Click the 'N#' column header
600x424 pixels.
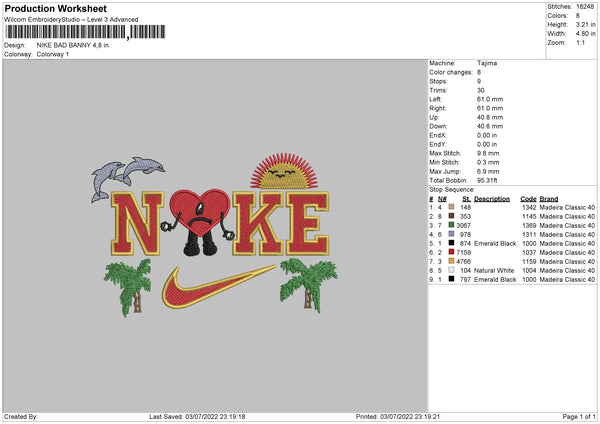coord(442,199)
